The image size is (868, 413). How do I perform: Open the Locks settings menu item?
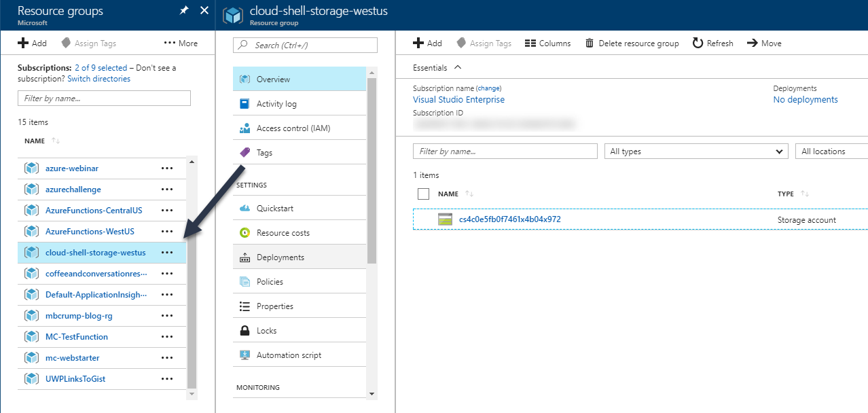click(266, 331)
